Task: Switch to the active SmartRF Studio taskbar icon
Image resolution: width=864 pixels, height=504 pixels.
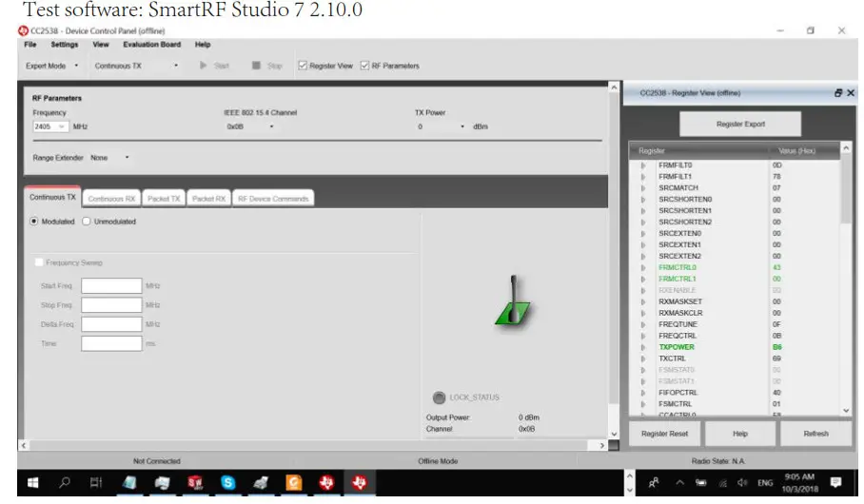Action: 360,483
